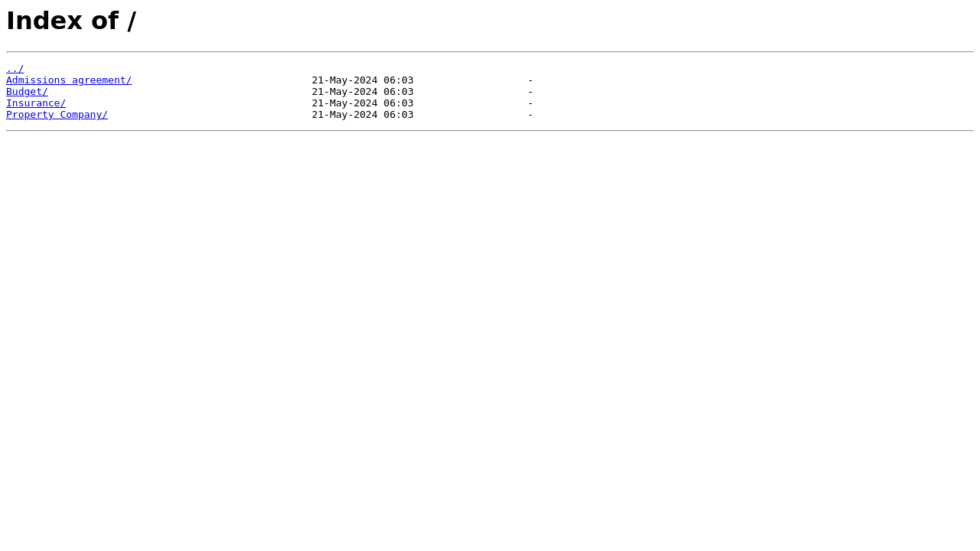Screen dimensions: 980x551
Task: Click the 06:03 time in Budget row
Action: click(399, 92)
